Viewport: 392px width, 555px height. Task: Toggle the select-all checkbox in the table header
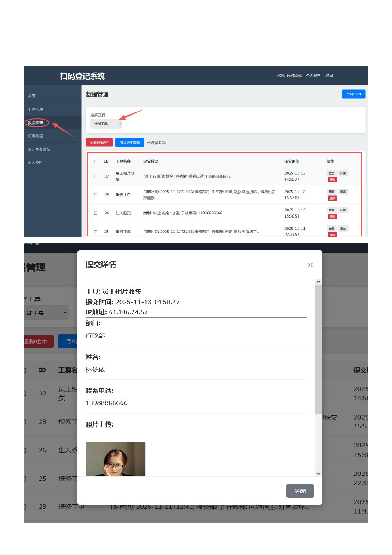(96, 161)
